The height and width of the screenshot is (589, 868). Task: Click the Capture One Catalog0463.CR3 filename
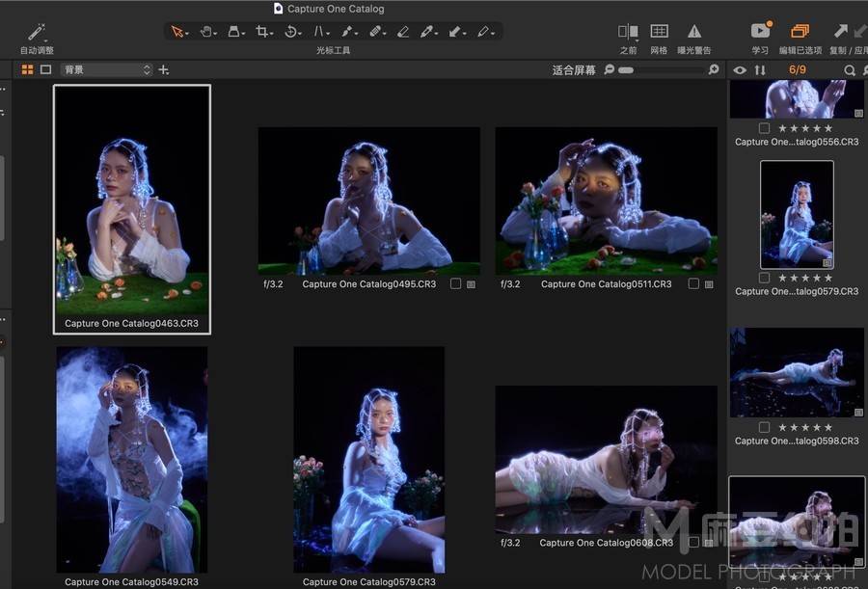point(131,323)
